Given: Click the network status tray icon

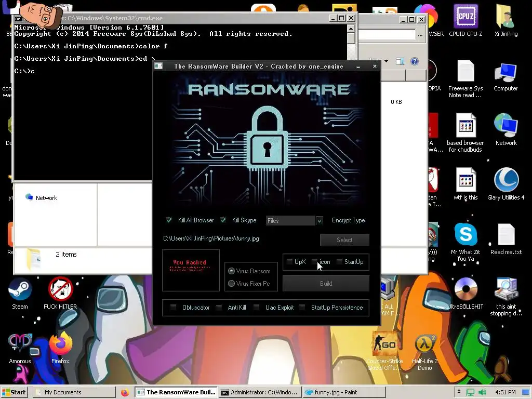Looking at the screenshot, I should tap(470, 392).
